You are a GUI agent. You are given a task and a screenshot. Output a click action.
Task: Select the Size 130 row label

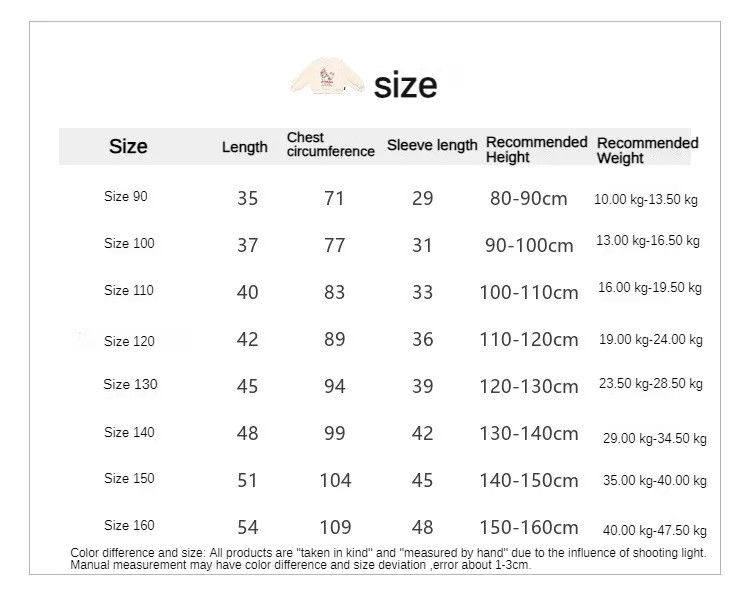pos(130,384)
